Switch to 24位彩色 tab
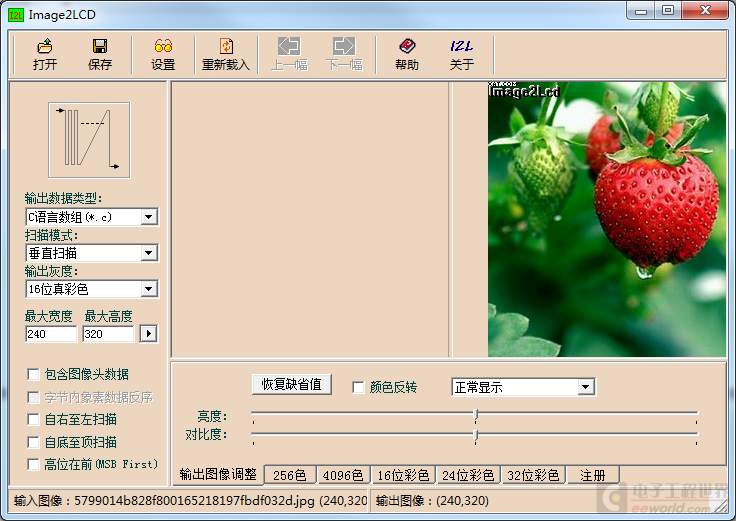Viewport: 736px width, 521px height. coord(468,475)
